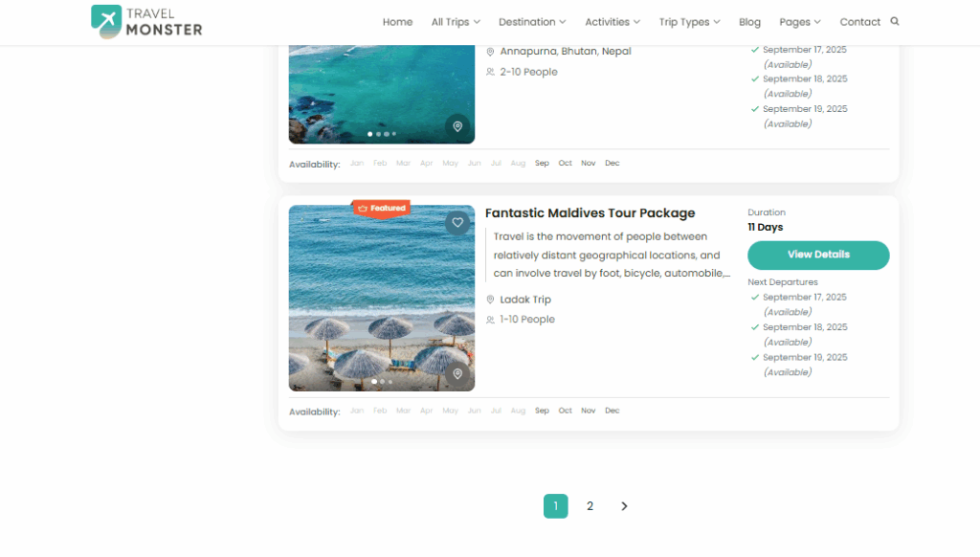This screenshot has width=980, height=557.
Task: Select first carousel dot on Maldives image
Action: (x=374, y=382)
